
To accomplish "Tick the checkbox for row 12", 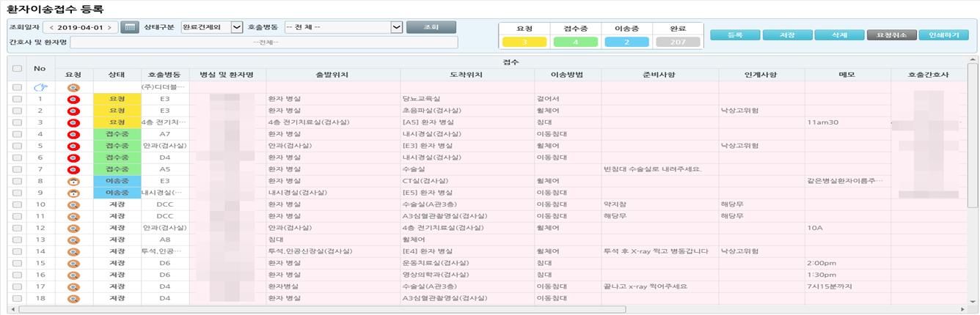I will coord(17,228).
